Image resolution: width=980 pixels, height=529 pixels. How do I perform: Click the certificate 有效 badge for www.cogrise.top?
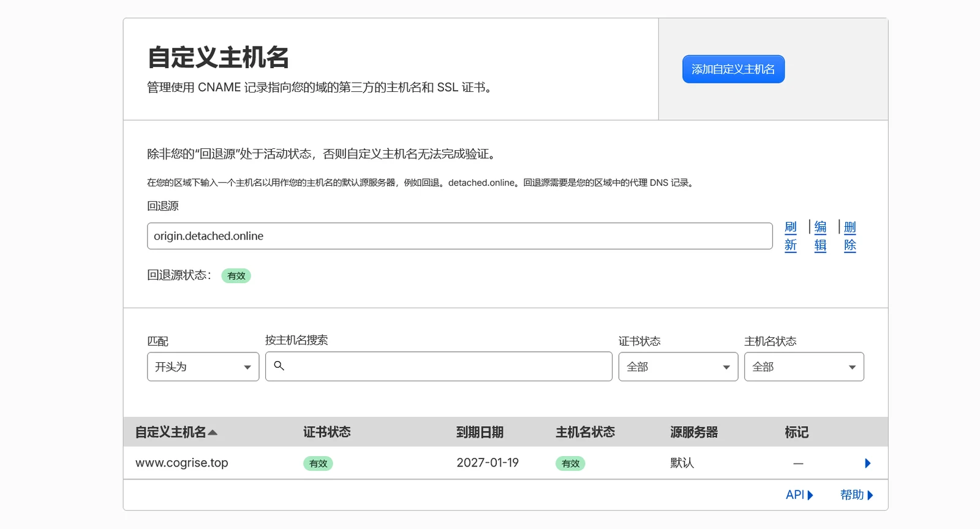coord(318,463)
